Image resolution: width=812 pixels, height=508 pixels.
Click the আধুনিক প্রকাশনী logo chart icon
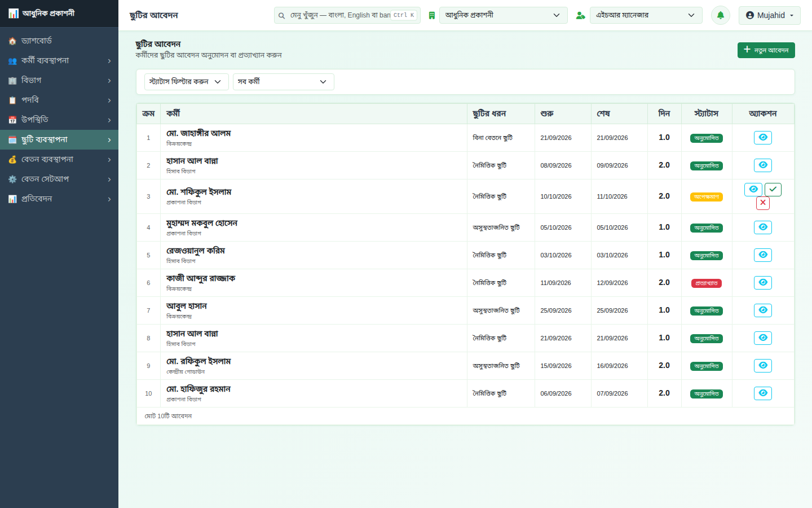tap(14, 13)
